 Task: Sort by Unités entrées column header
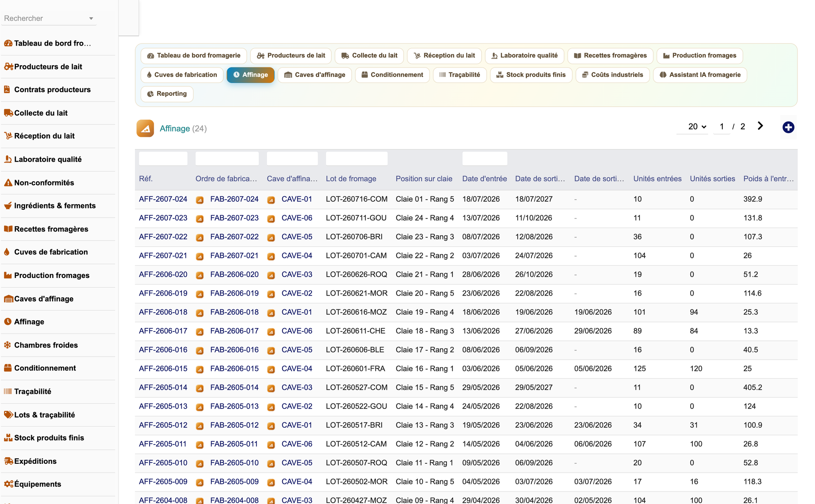(657, 179)
